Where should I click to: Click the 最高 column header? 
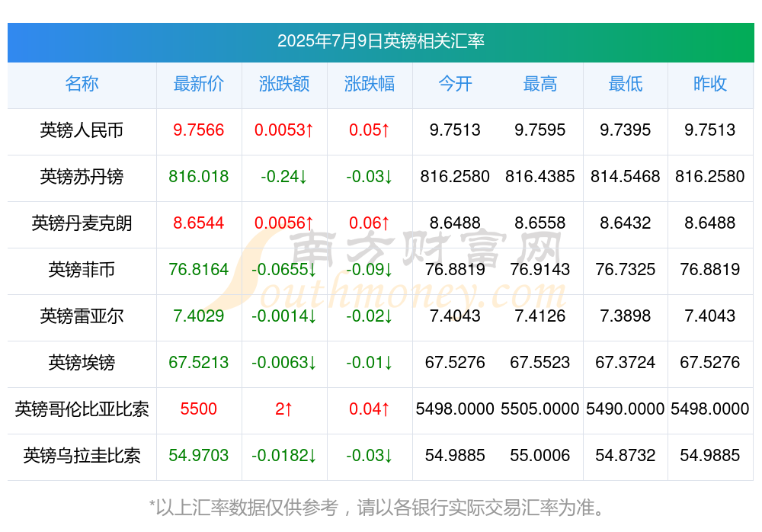540,84
